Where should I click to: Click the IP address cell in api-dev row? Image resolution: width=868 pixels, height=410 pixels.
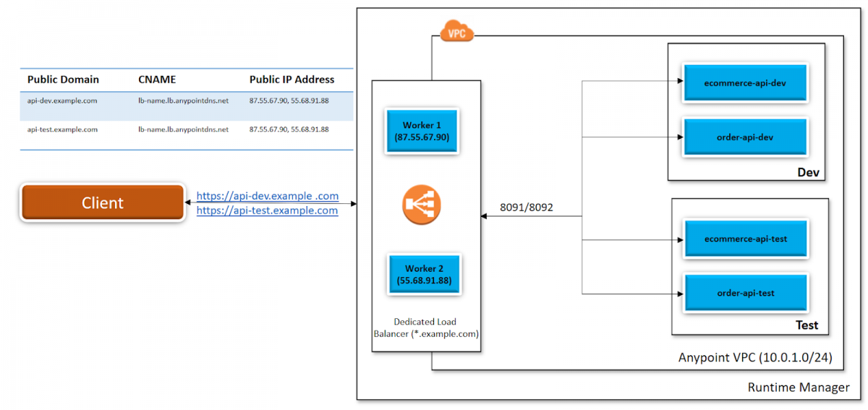click(x=289, y=101)
